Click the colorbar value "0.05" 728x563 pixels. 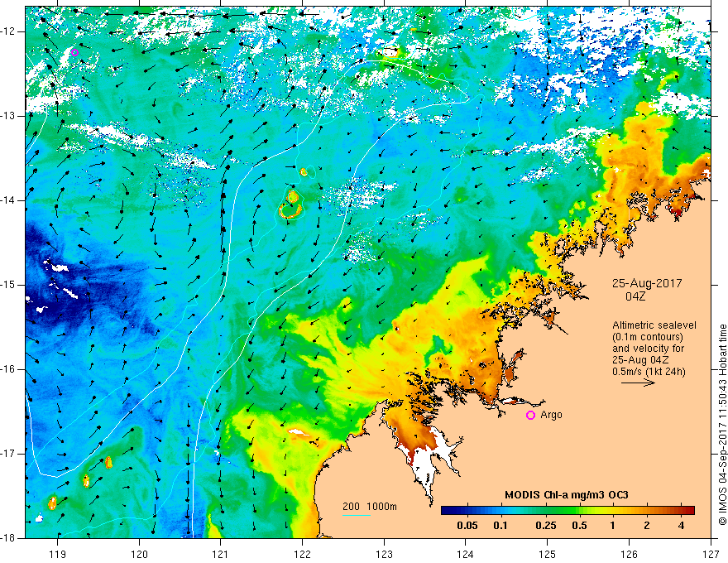[467, 526]
